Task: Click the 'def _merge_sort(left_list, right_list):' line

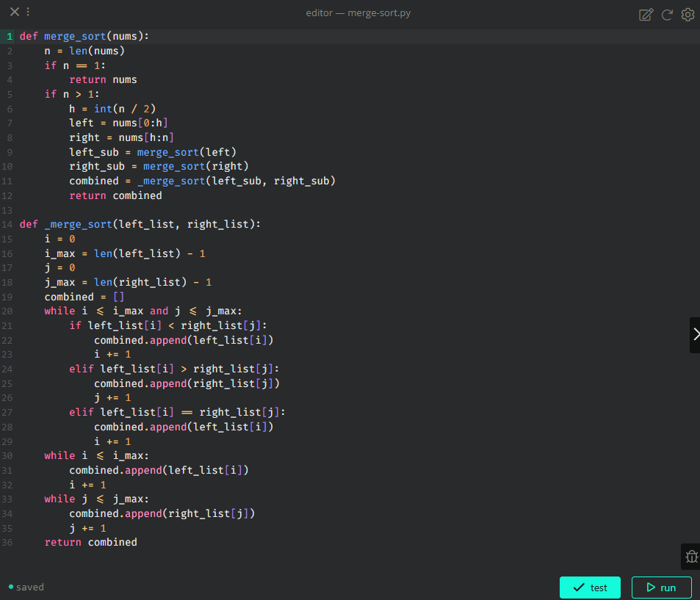Action: pyautogui.click(x=140, y=224)
